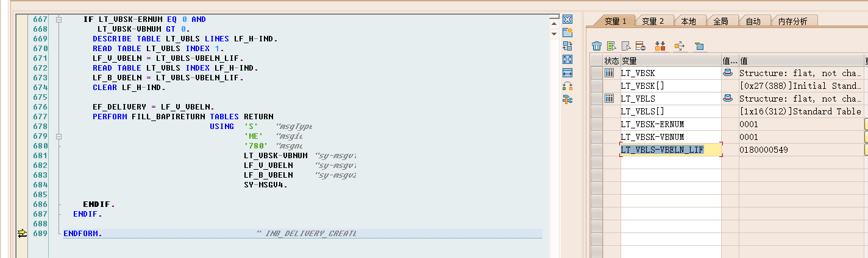This screenshot has height=258, width=868.
Task: Click the remove-row icon in variables toolbar
Action: [x=640, y=46]
